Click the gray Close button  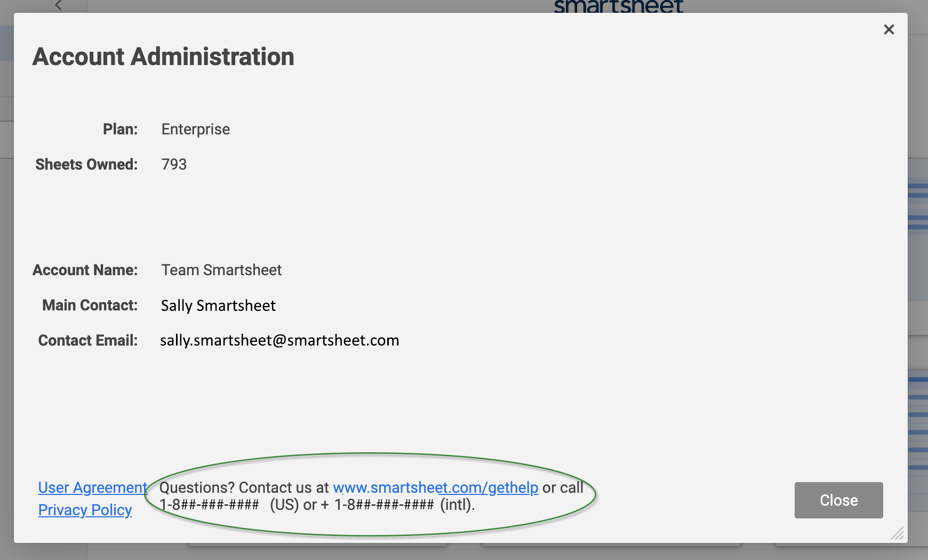click(x=838, y=500)
